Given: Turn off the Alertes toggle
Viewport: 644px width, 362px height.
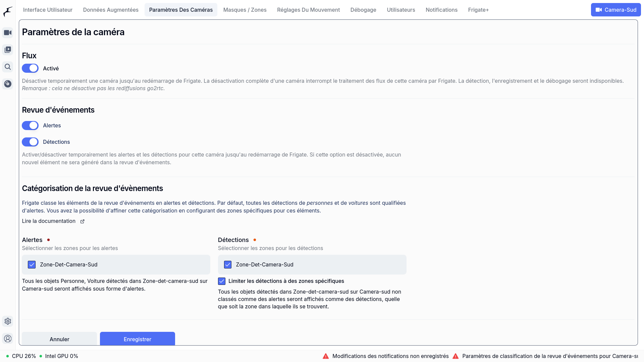Looking at the screenshot, I should tap(30, 125).
